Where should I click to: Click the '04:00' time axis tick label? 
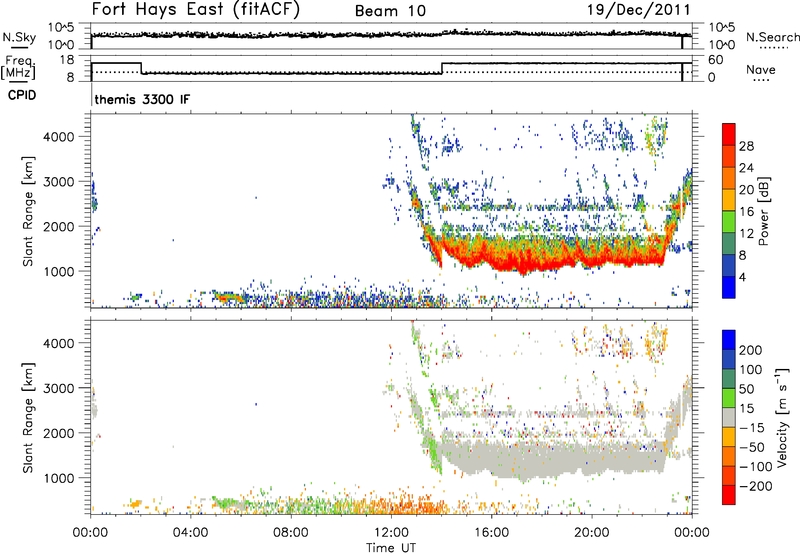click(x=190, y=532)
